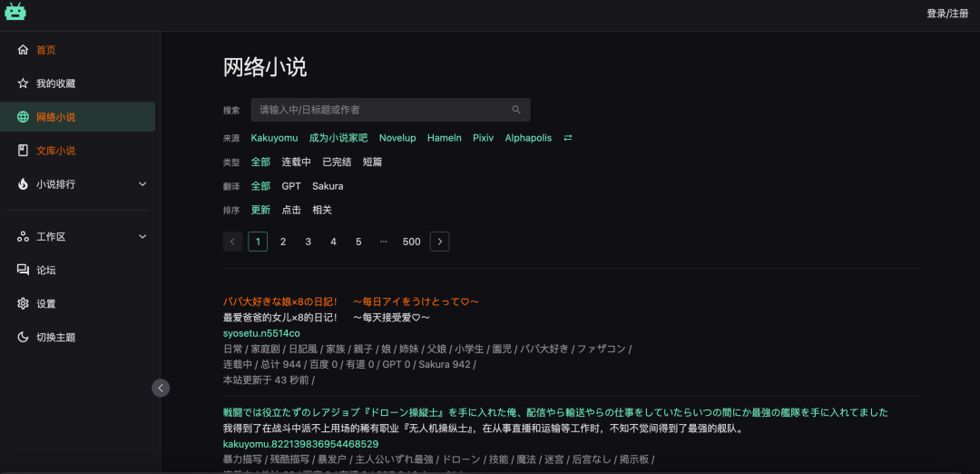Jump to page 500
This screenshot has width=980, height=474.
pos(411,242)
